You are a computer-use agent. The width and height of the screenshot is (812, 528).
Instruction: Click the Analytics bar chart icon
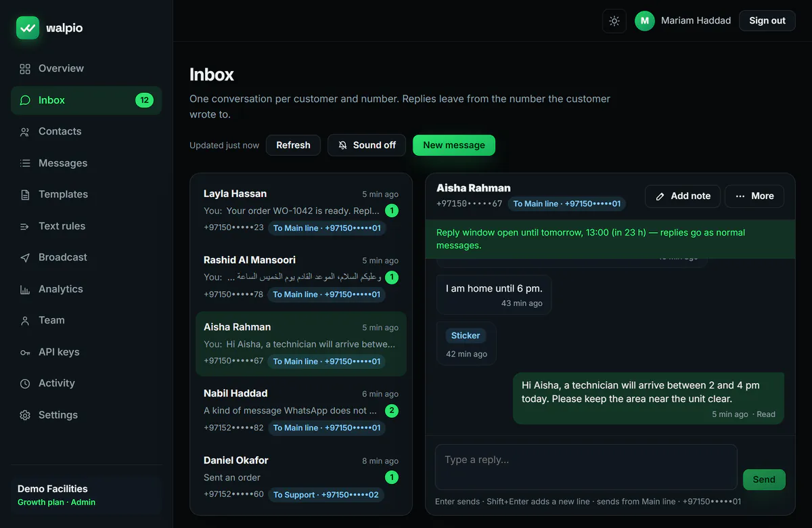[25, 289]
